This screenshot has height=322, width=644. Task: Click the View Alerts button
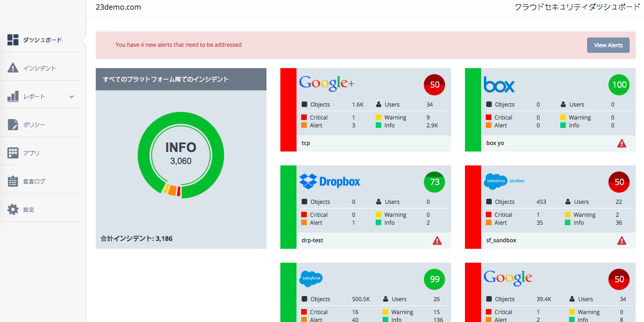[608, 45]
